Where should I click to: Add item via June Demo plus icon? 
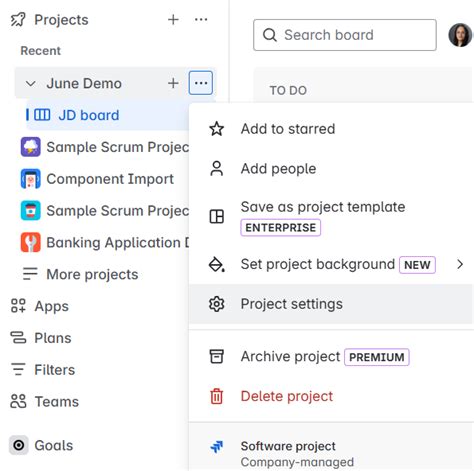(x=173, y=83)
